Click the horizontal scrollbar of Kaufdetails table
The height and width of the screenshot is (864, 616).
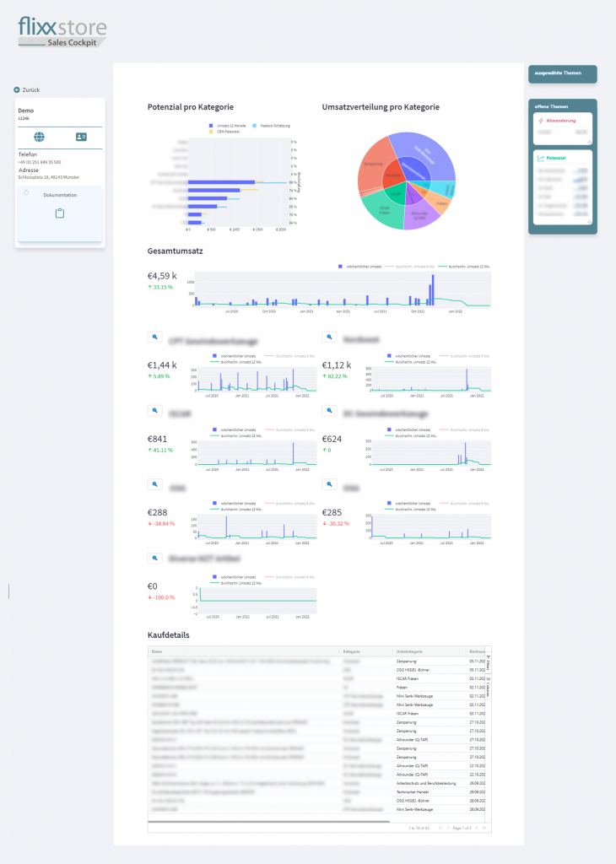pyautogui.click(x=270, y=819)
